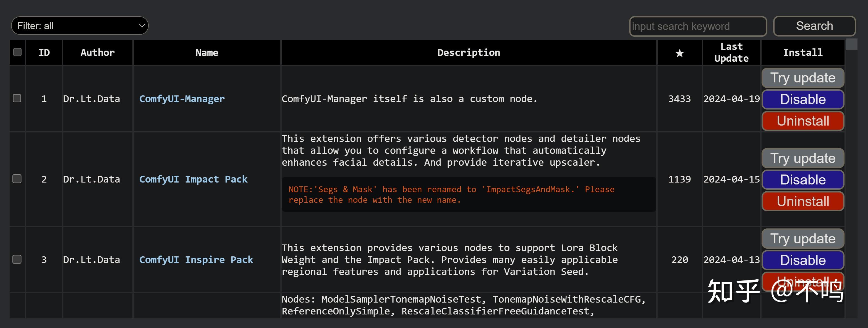Open the Filter: all dropdown
The width and height of the screenshot is (868, 328).
click(80, 26)
